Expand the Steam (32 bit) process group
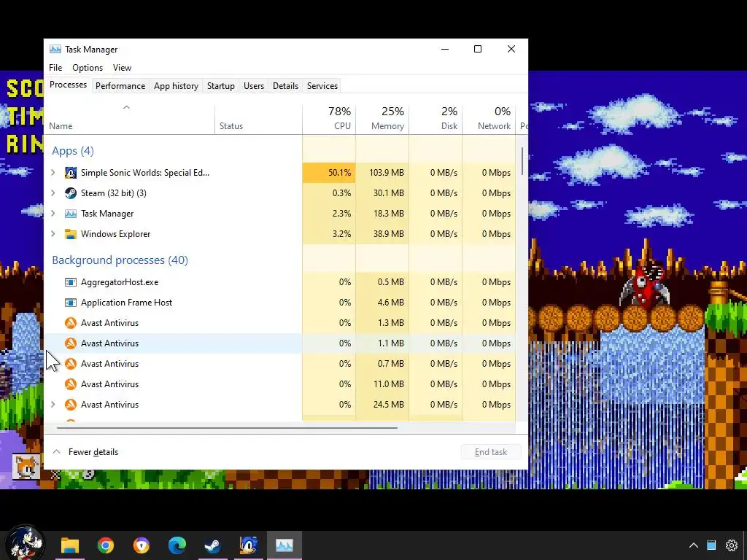The height and width of the screenshot is (560, 747). click(53, 192)
